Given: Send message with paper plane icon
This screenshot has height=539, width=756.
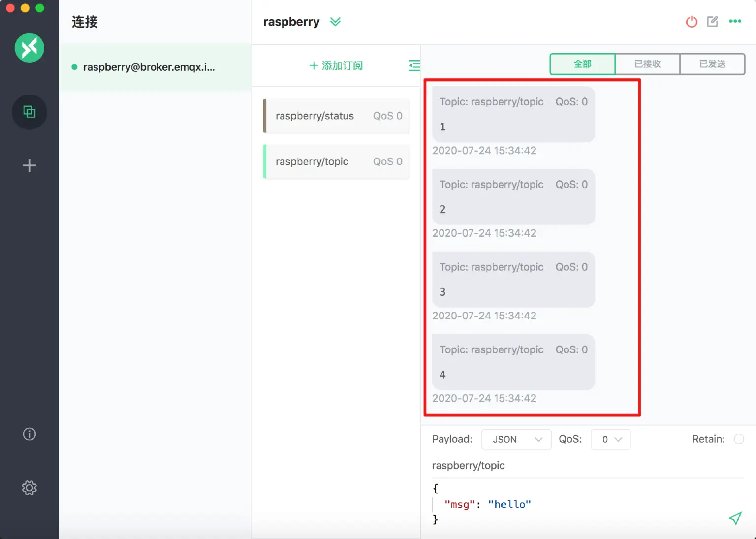Looking at the screenshot, I should point(735,518).
